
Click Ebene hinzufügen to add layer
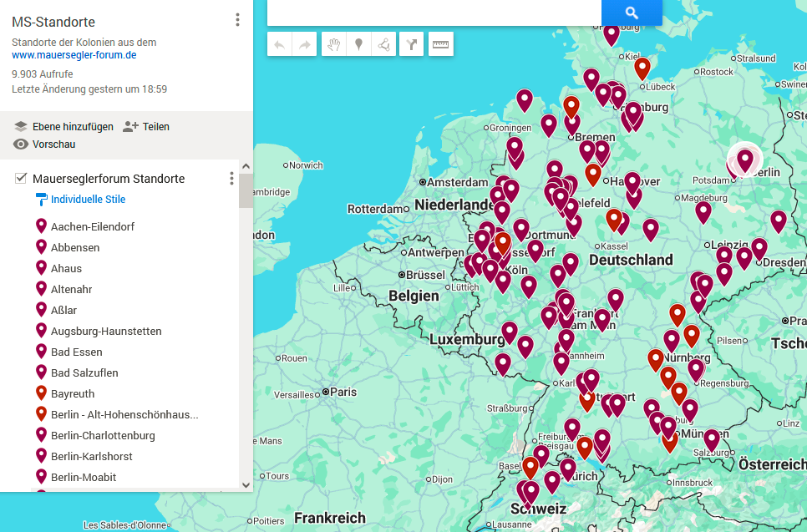tap(63, 127)
